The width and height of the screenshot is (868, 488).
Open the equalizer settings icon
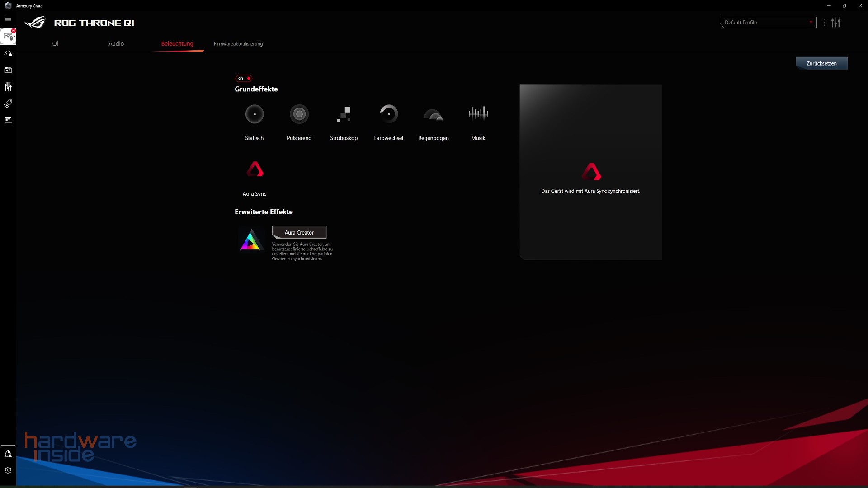pos(836,22)
